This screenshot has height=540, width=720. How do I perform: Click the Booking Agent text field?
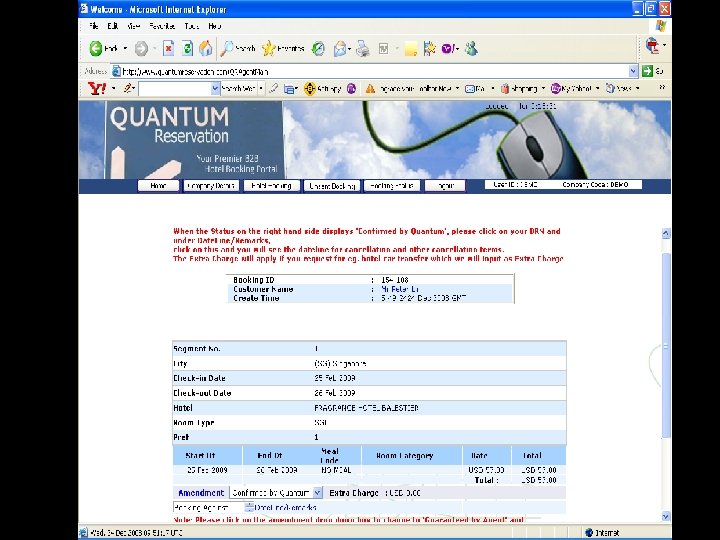209,507
